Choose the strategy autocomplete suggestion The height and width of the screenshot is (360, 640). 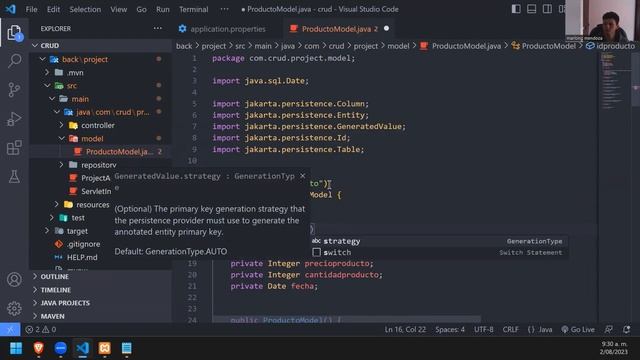[x=439, y=241]
